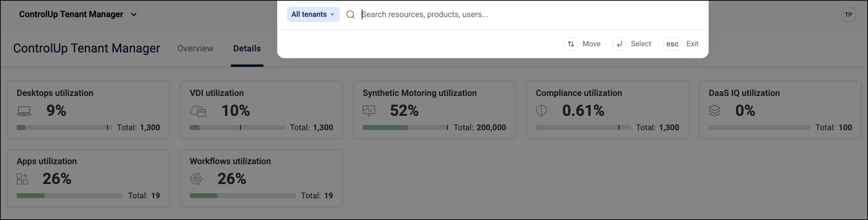Click the Apps utilization progress bar
The width and height of the screenshot is (868, 220).
coord(70,196)
